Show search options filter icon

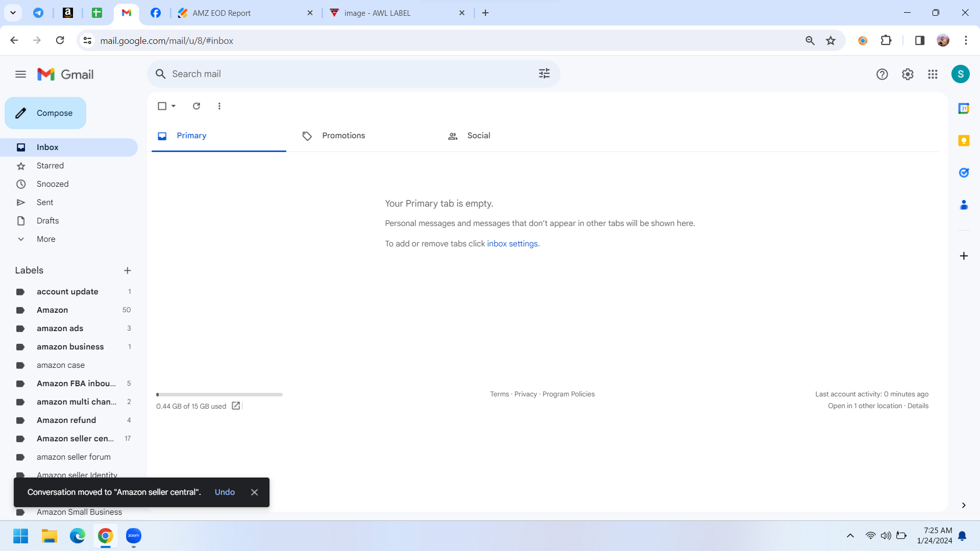[x=544, y=74]
